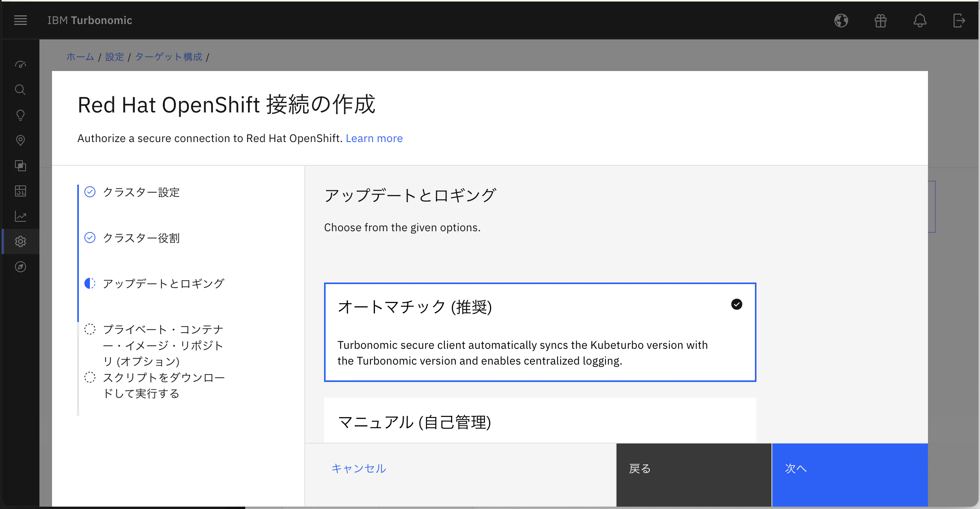Open the hamburger navigation menu

(20, 20)
